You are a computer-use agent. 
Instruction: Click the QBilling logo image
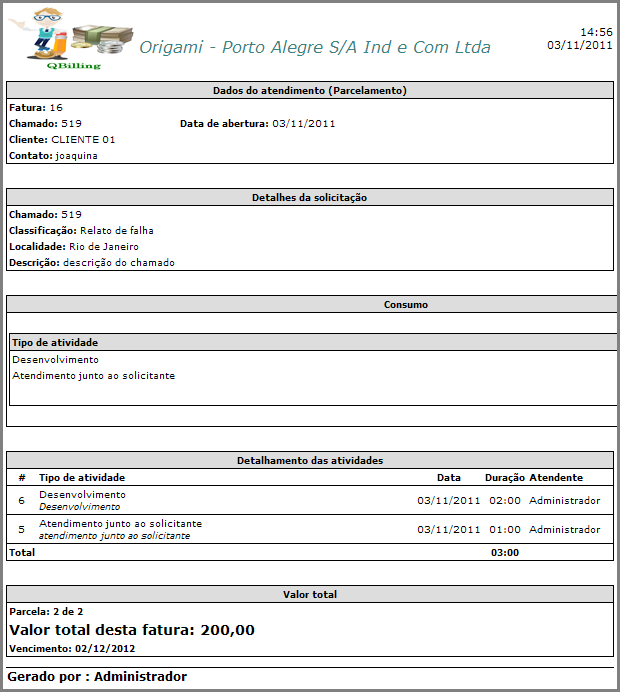coord(72,38)
